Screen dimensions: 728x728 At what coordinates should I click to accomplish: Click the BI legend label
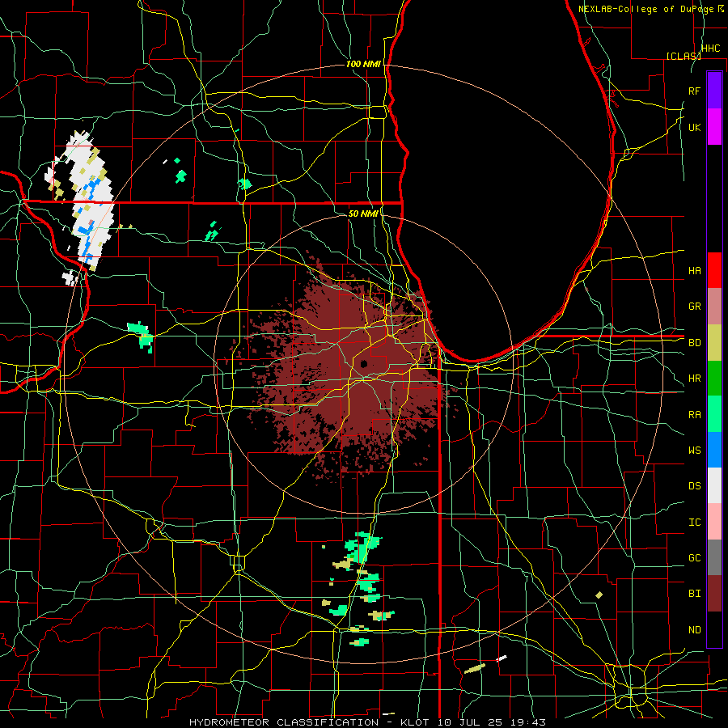(x=694, y=594)
